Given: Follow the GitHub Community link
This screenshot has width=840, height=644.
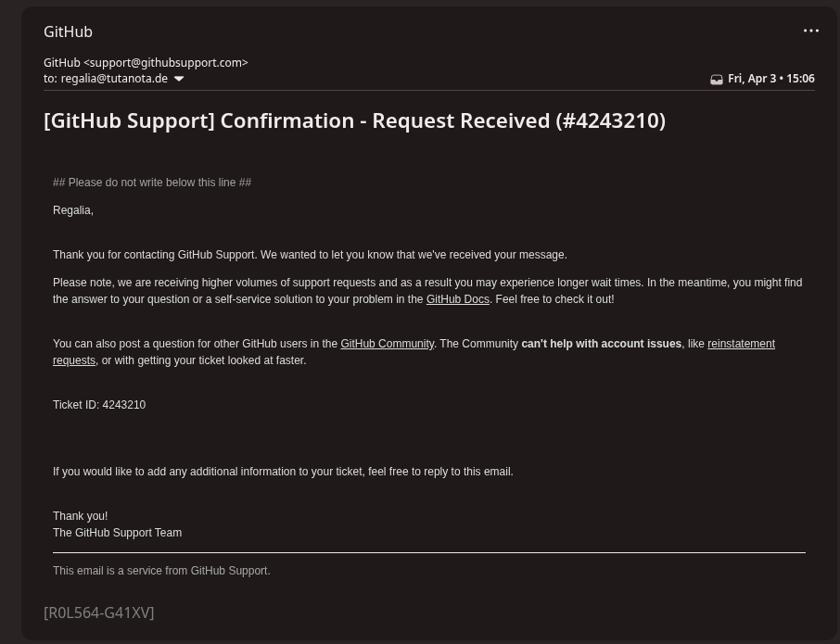Looking at the screenshot, I should coord(387,344).
